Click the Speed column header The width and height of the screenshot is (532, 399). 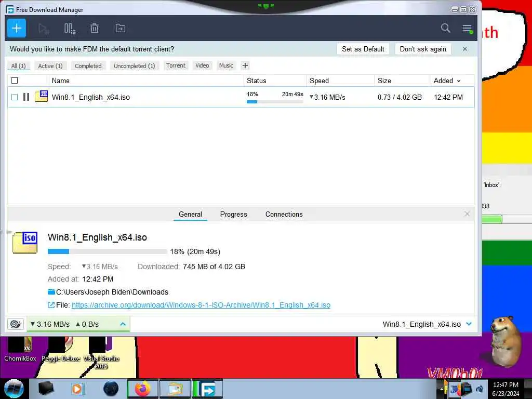click(x=341, y=81)
